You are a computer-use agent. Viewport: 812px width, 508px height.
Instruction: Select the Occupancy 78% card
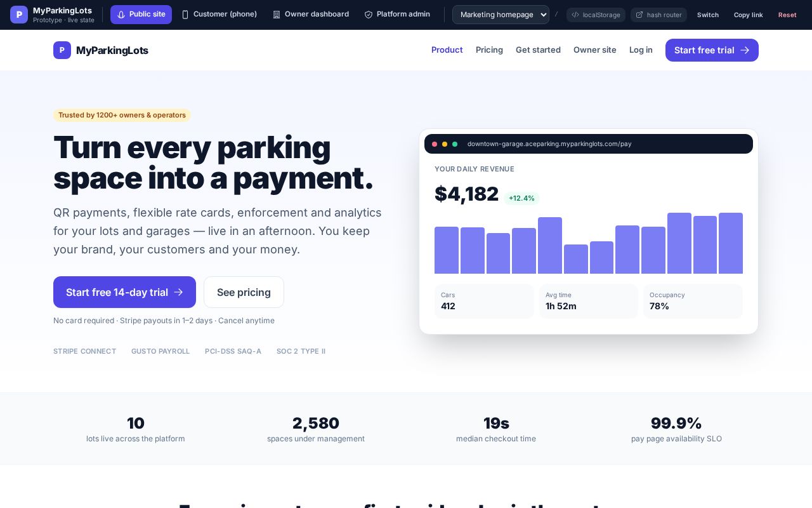click(x=693, y=301)
